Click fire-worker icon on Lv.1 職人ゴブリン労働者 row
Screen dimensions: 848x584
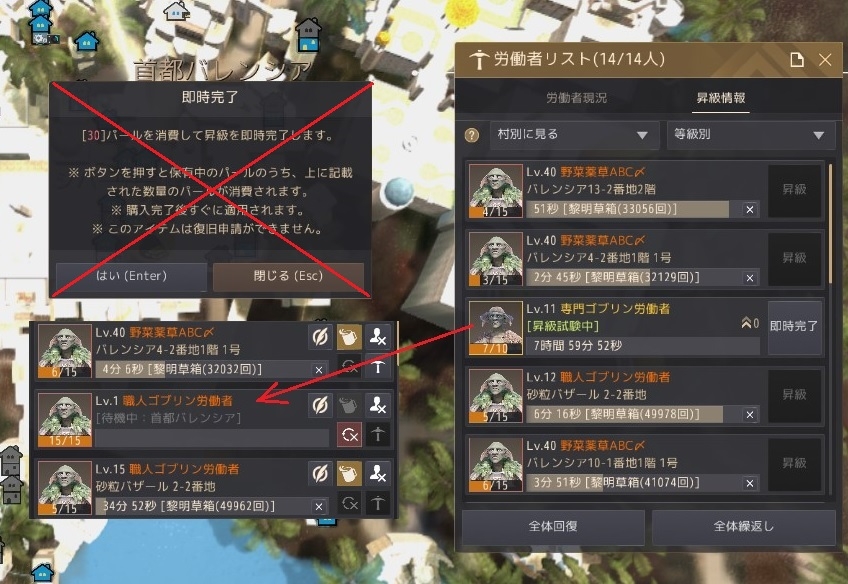click(377, 406)
